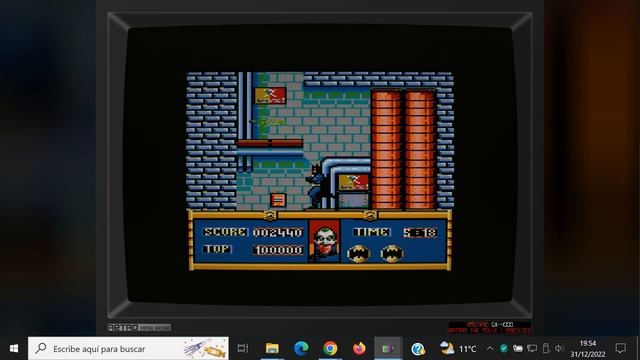640x360 pixels.
Task: Click the left orange barrel stack
Action: 386,150
